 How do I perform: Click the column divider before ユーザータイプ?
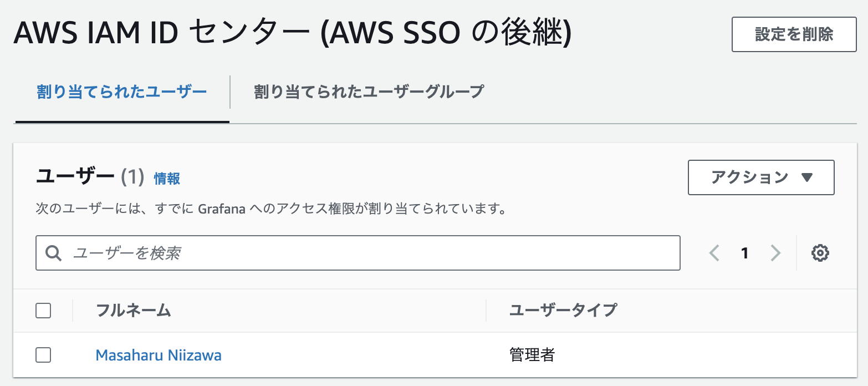486,311
